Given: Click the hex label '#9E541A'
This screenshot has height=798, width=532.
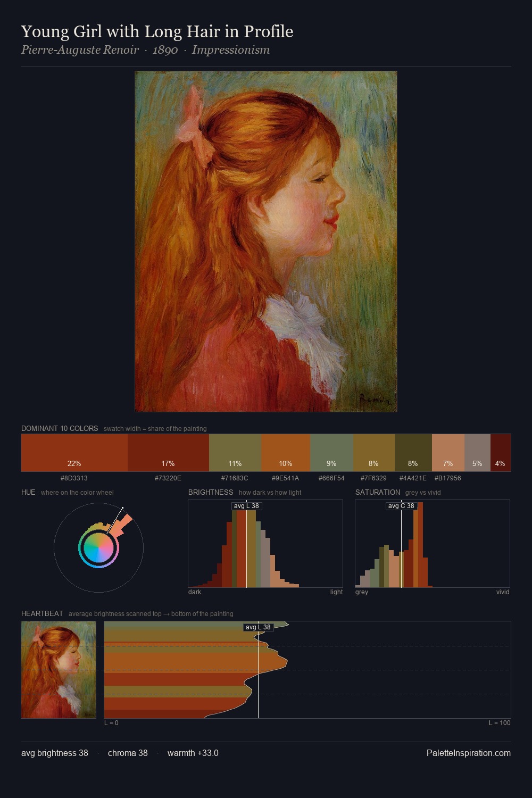Looking at the screenshot, I should [x=286, y=478].
